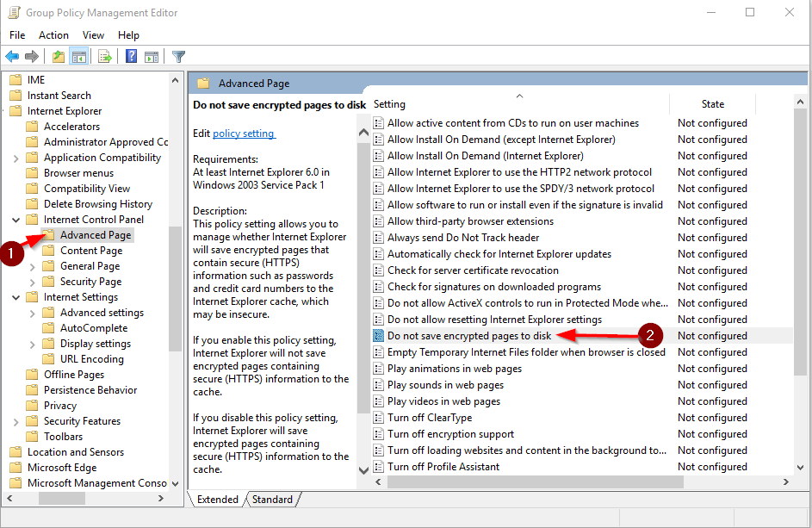Toggle the Show/Hide Console Tree icon
812x528 pixels.
(x=79, y=56)
